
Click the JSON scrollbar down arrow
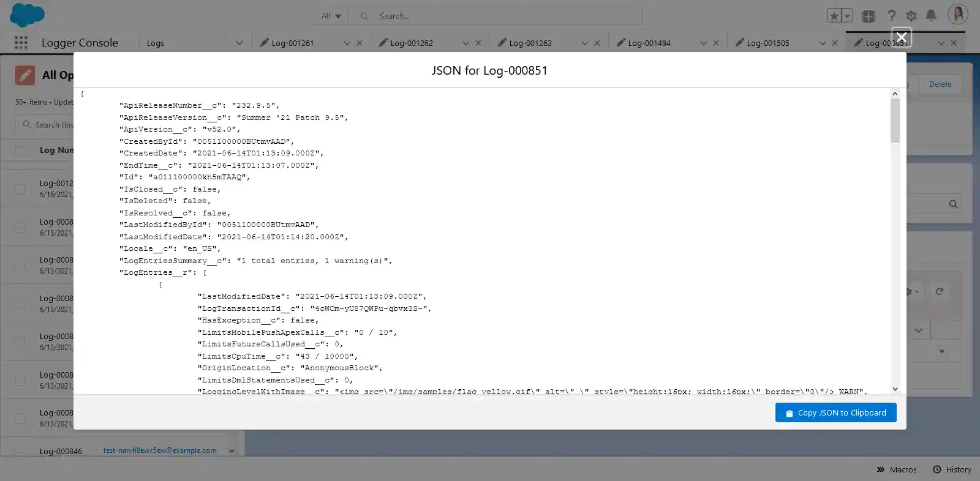coord(895,389)
